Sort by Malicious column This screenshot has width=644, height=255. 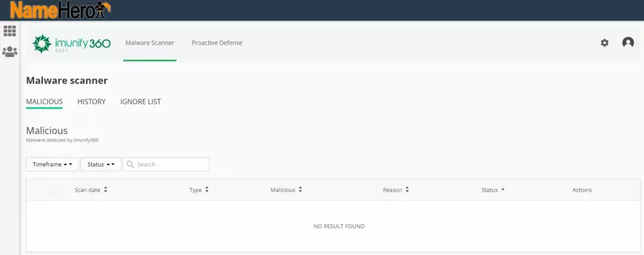point(286,190)
